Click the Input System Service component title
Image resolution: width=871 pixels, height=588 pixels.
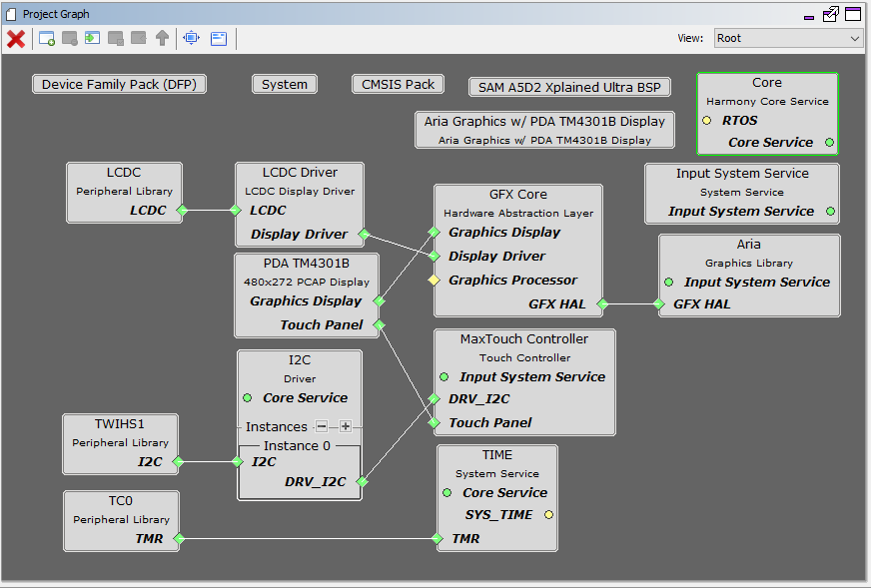pos(742,174)
